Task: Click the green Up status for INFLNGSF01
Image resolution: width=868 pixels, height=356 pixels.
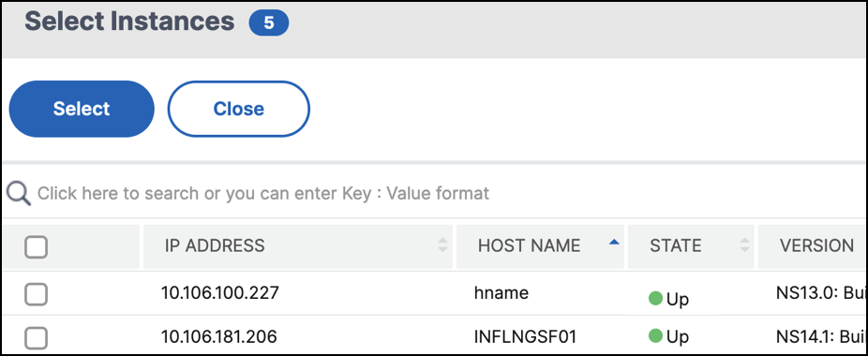Action: 668,335
